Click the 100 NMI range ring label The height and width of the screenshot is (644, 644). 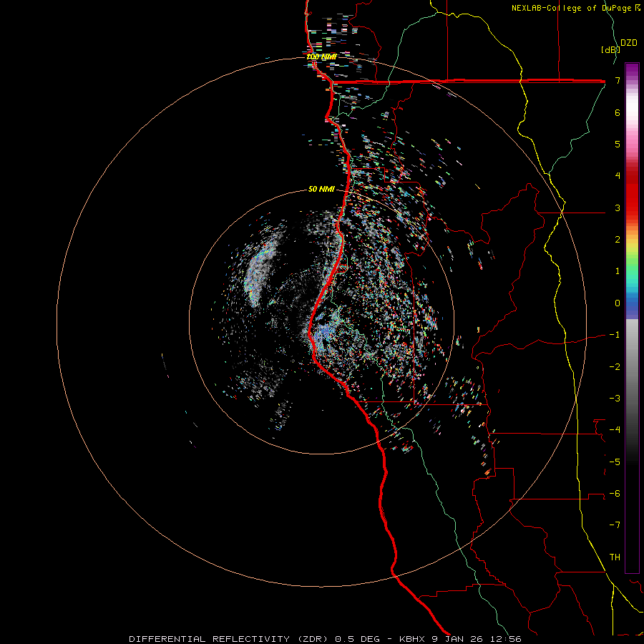pos(321,57)
